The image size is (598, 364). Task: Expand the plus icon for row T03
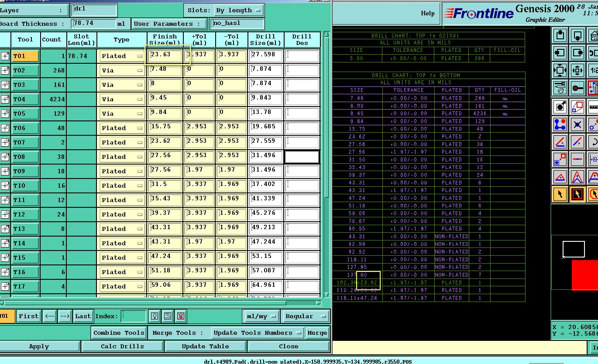[5, 85]
